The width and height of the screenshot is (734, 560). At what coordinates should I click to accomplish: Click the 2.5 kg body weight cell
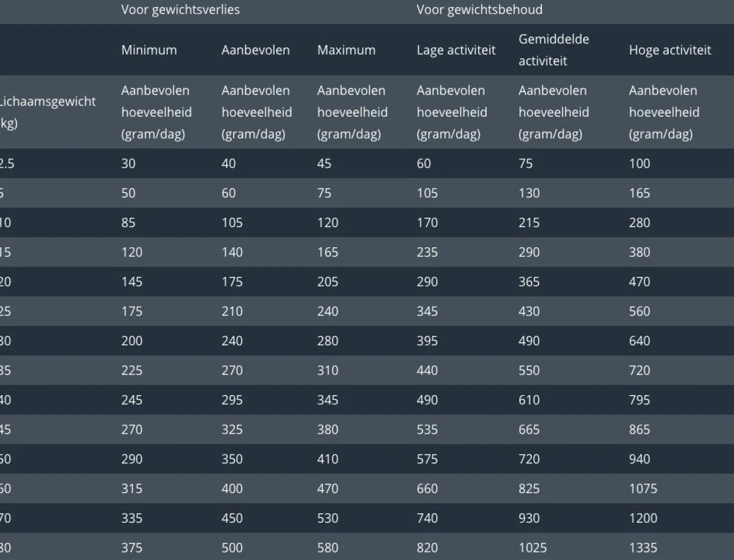6,164
